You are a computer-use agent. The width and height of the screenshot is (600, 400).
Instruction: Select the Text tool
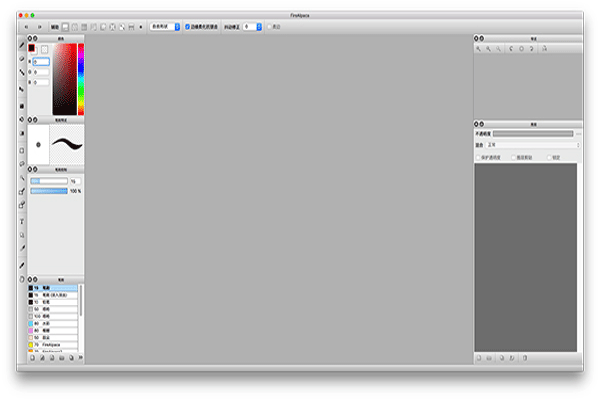tap(22, 221)
